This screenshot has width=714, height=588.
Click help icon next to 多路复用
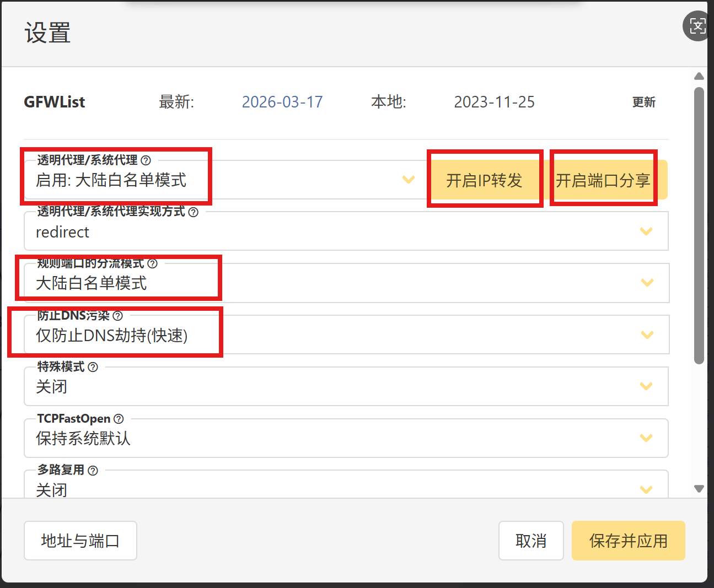93,471
